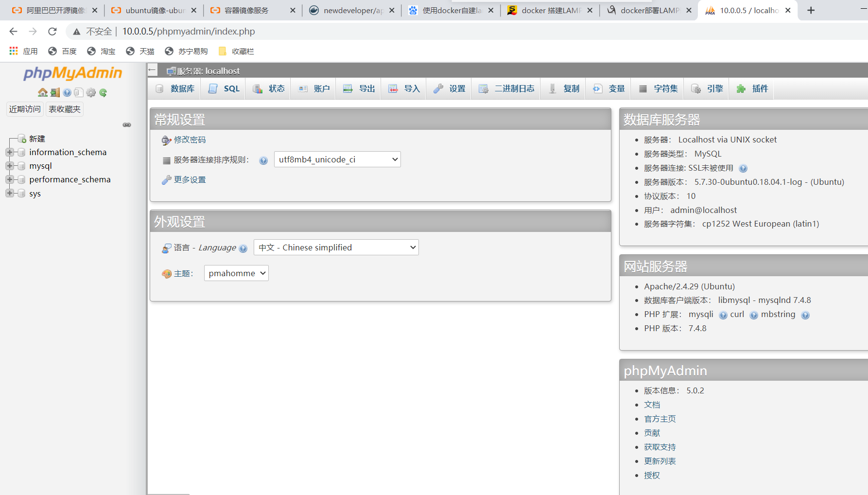Image resolution: width=868 pixels, height=495 pixels.
Task: Click the phpMyAdmin logo
Action: click(73, 73)
